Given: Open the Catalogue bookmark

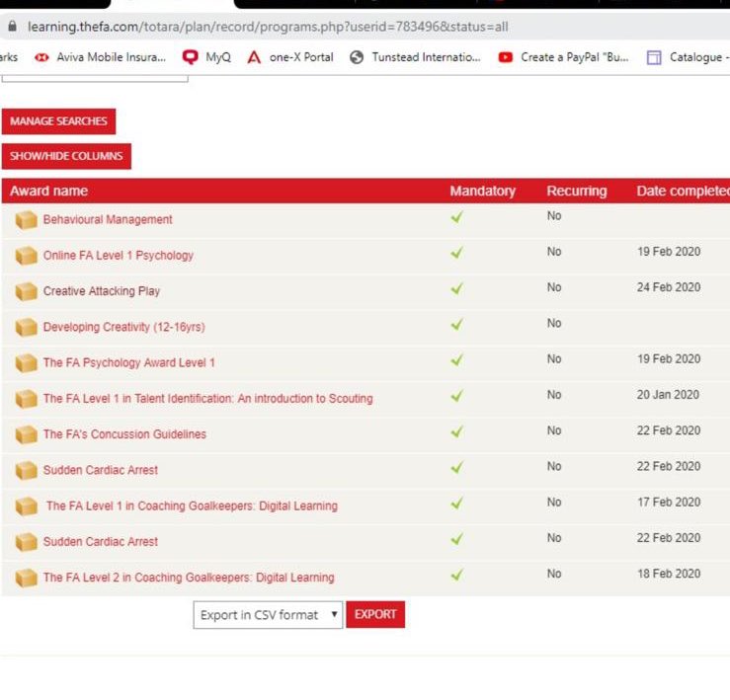Looking at the screenshot, I should (689, 57).
